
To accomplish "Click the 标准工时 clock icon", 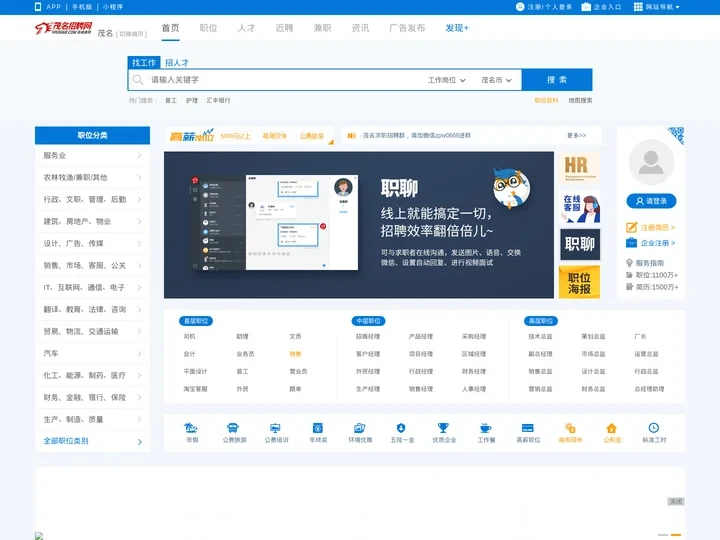I will (654, 428).
